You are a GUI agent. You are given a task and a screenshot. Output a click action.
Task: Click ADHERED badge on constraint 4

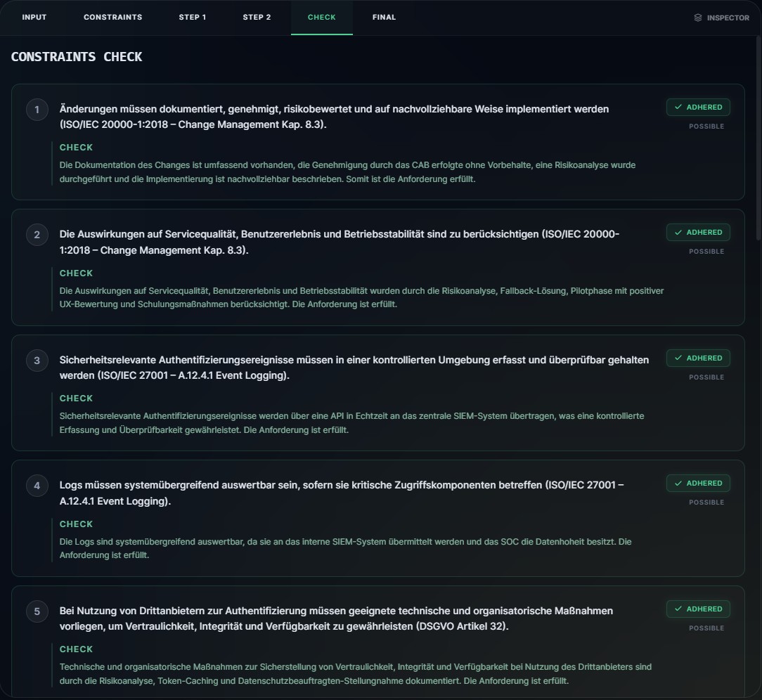pyautogui.click(x=698, y=483)
